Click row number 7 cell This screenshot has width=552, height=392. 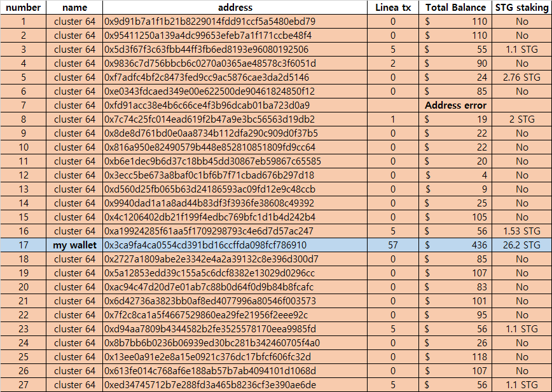(x=24, y=105)
